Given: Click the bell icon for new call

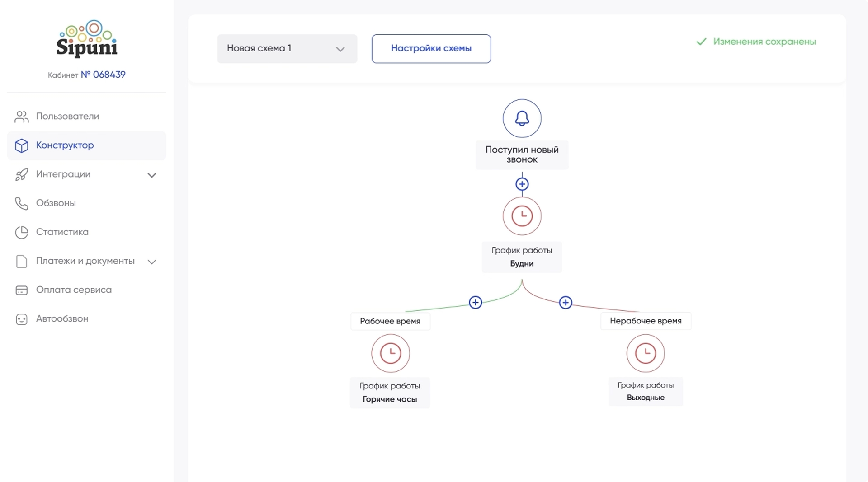Looking at the screenshot, I should pyautogui.click(x=522, y=118).
